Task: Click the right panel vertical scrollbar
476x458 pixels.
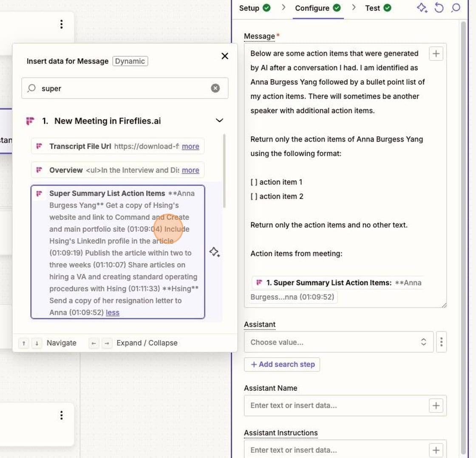Action: point(463,237)
